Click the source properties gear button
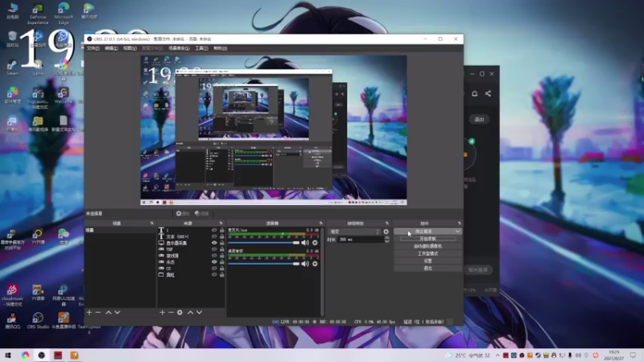 pos(183,213)
